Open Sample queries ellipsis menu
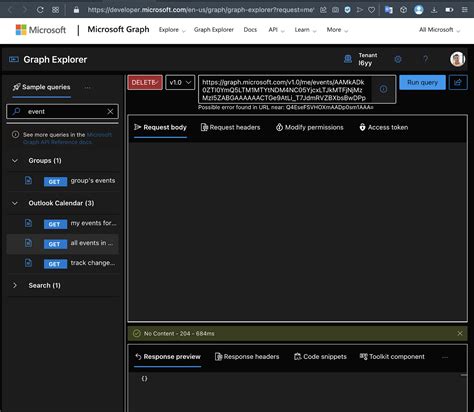This screenshot has width=474, height=412. (87, 87)
